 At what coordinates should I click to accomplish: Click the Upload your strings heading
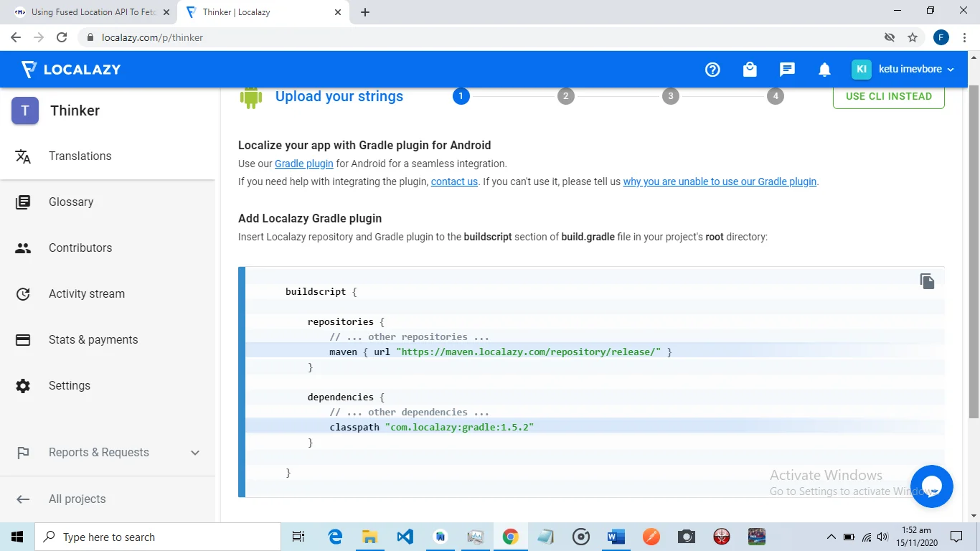[339, 97]
